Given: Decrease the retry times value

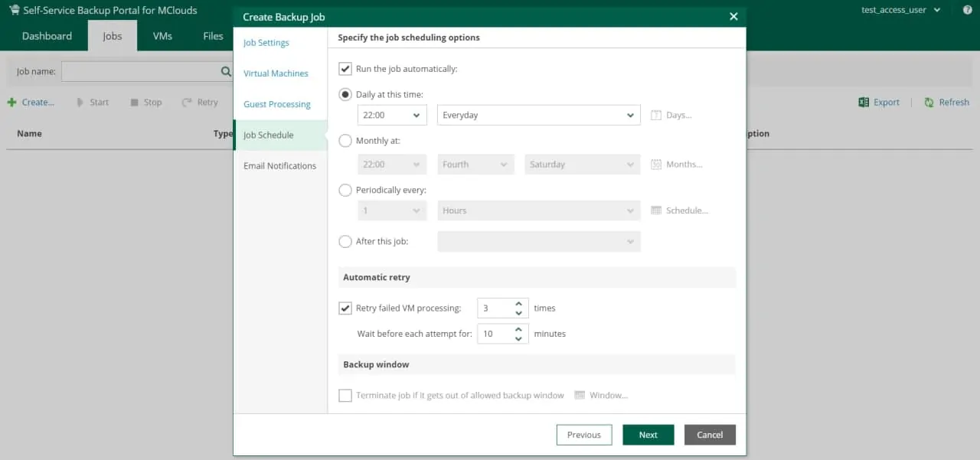Looking at the screenshot, I should coord(519,313).
